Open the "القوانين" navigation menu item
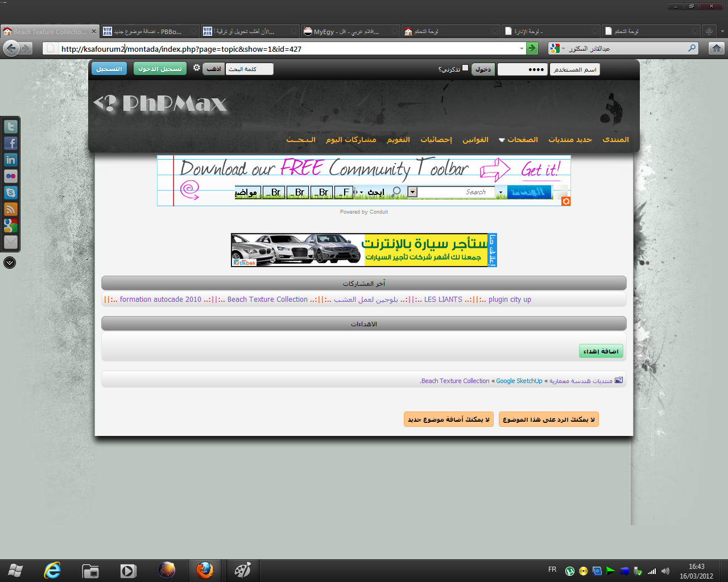This screenshot has height=582, width=728. coord(475,140)
